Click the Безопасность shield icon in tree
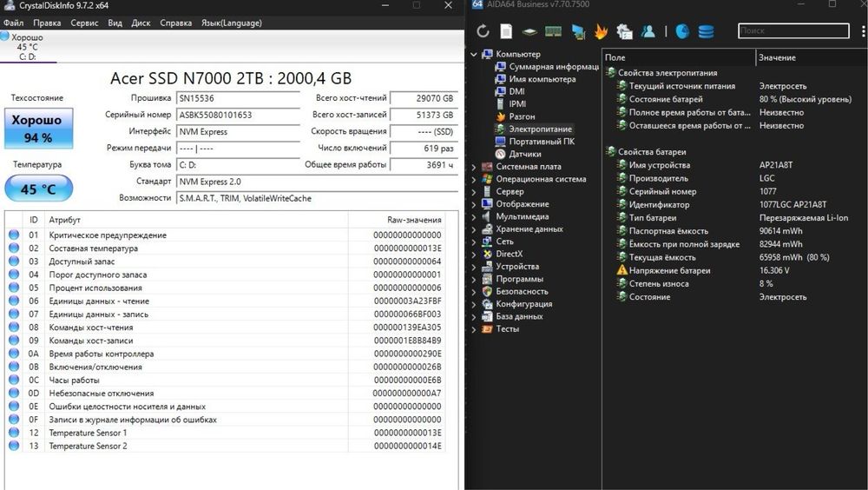Viewport: 868px width, 490px height. pyautogui.click(x=487, y=292)
